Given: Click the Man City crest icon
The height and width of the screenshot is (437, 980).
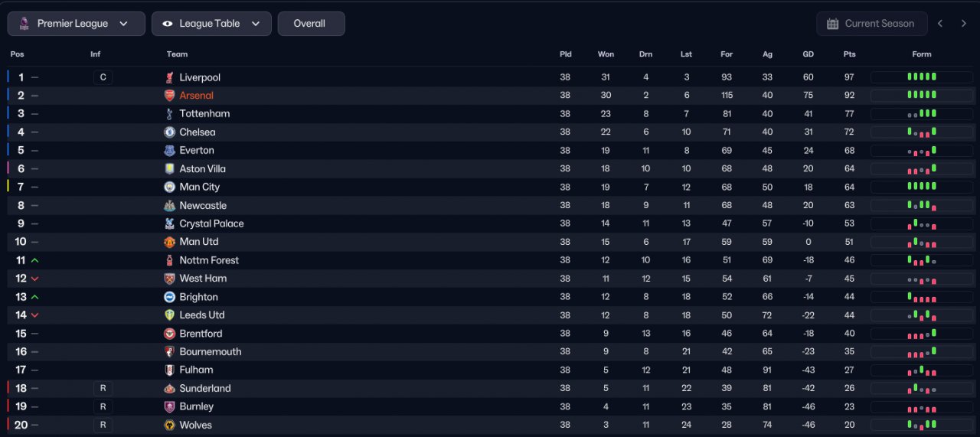Looking at the screenshot, I should click(169, 188).
